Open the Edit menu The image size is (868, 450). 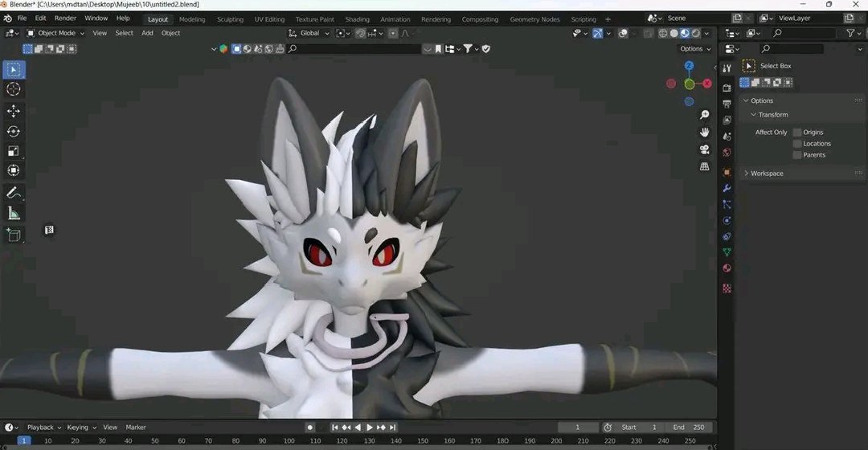40,18
